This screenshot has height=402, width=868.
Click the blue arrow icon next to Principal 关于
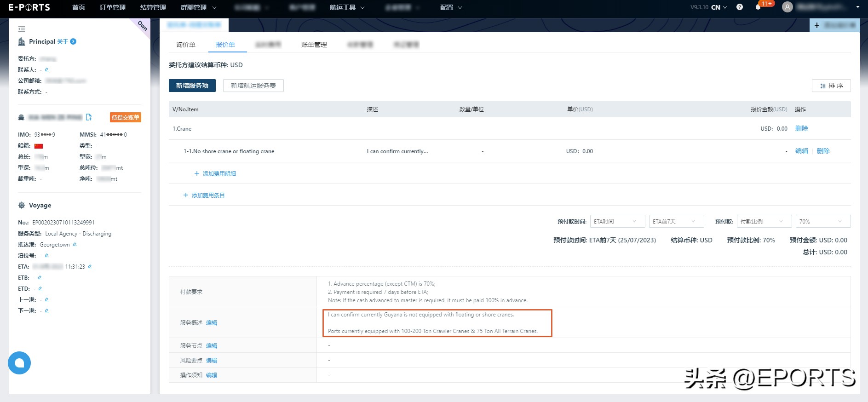click(x=73, y=41)
